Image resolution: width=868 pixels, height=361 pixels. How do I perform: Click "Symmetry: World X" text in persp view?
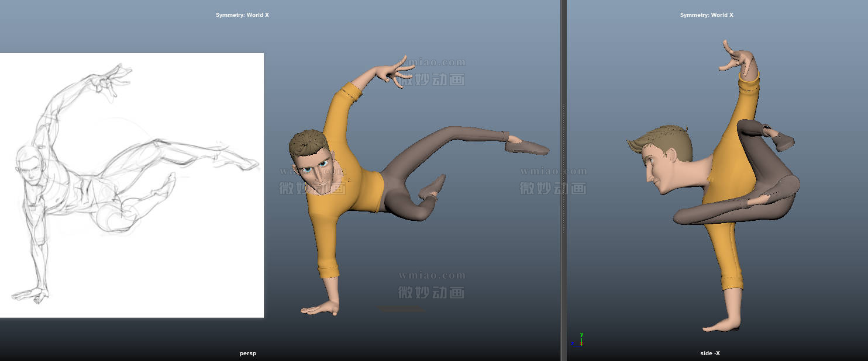242,15
